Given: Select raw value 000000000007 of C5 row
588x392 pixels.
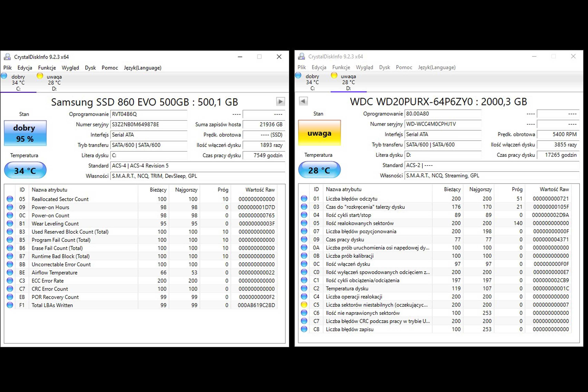Looking at the screenshot, I should tap(551, 305).
